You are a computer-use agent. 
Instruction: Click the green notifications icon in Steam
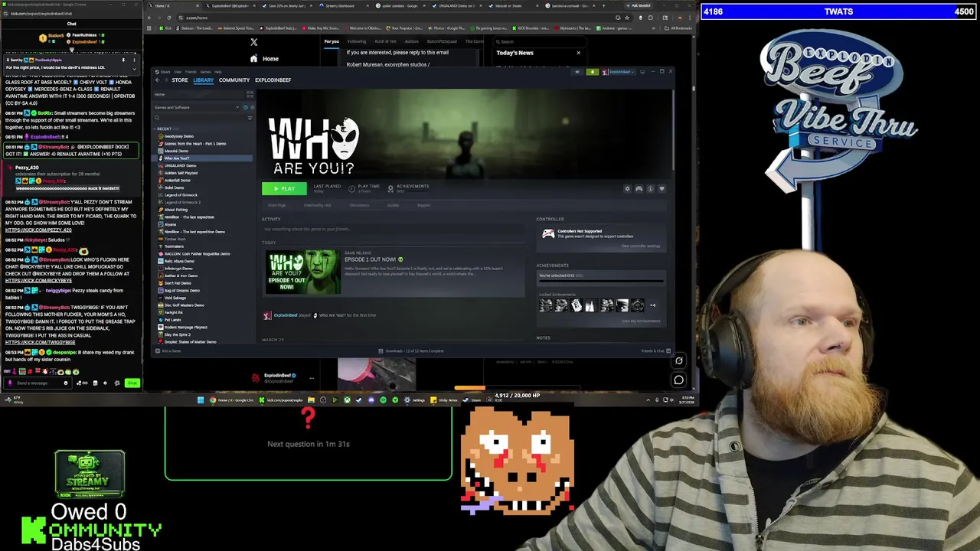(592, 72)
